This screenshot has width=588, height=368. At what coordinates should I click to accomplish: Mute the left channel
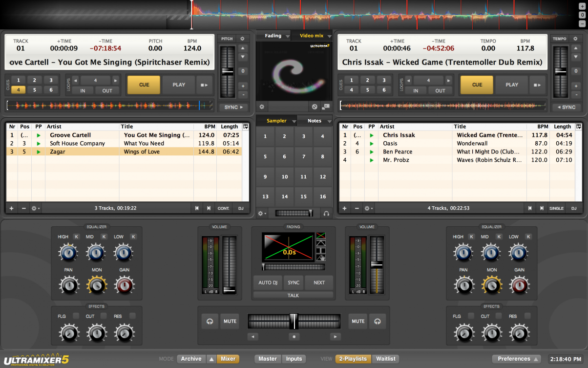pyautogui.click(x=230, y=321)
